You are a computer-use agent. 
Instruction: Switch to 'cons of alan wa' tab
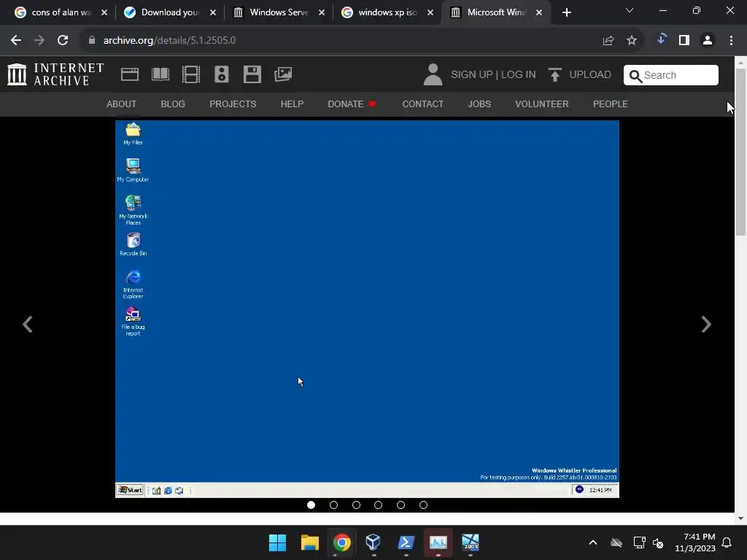point(61,12)
